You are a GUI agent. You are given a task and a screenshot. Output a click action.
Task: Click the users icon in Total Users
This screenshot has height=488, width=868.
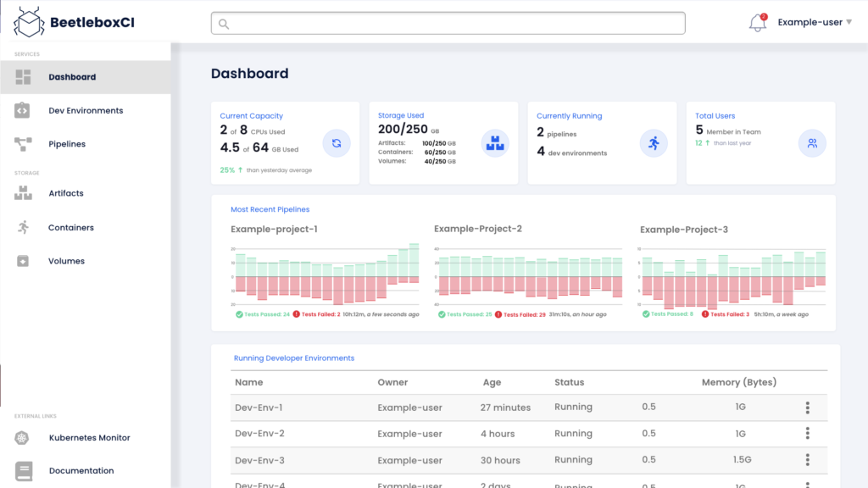point(812,143)
